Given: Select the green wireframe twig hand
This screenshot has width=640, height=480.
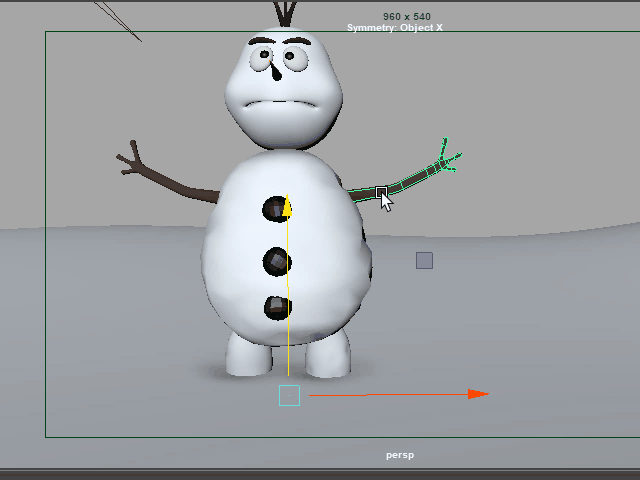Looking at the screenshot, I should pyautogui.click(x=444, y=158).
